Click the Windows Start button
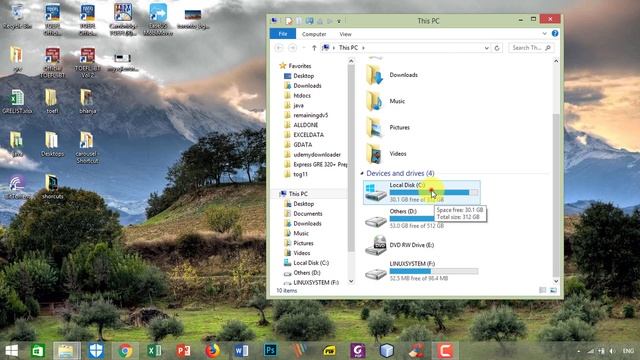 coord(11,351)
